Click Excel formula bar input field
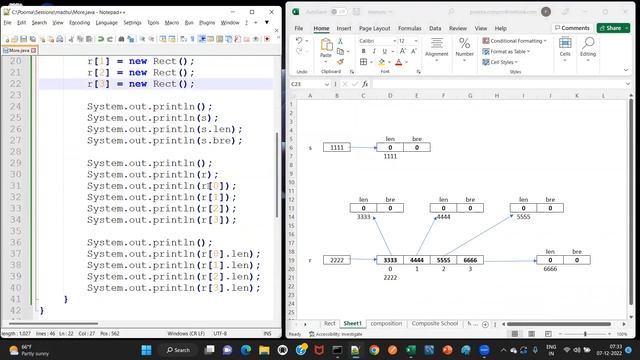Screen dimensions: 640x360 [498, 84]
